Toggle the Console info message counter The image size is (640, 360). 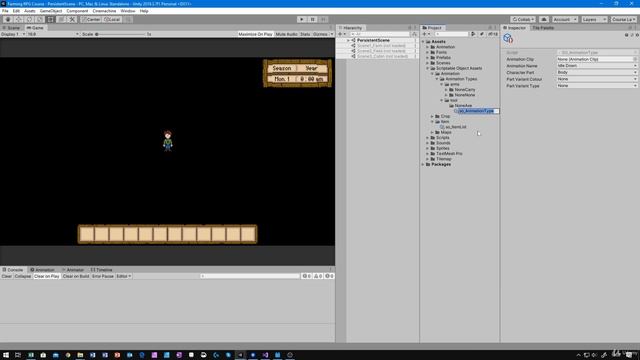[307, 276]
